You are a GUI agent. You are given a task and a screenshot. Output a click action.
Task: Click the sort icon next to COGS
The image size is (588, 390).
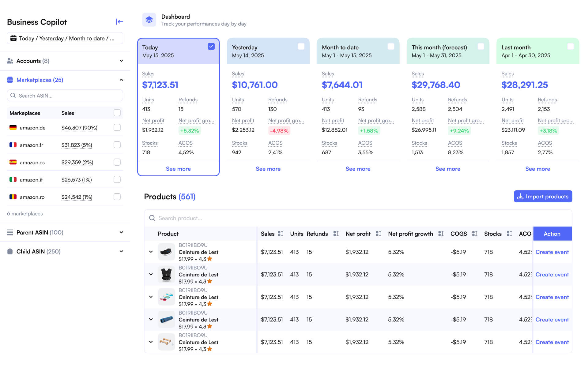[474, 234]
